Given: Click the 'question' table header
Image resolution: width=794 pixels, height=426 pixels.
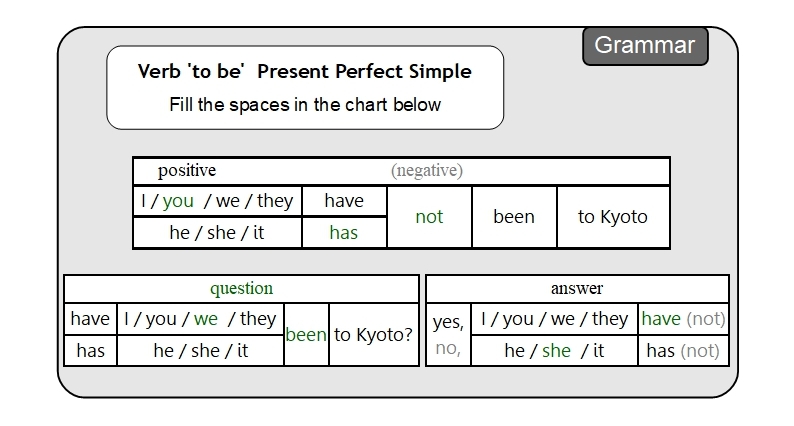Looking at the screenshot, I should 241,289.
